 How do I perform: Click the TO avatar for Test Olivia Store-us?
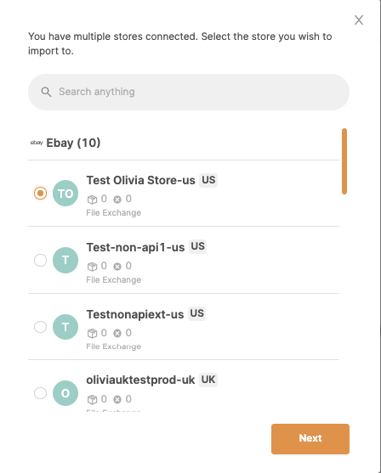click(65, 193)
